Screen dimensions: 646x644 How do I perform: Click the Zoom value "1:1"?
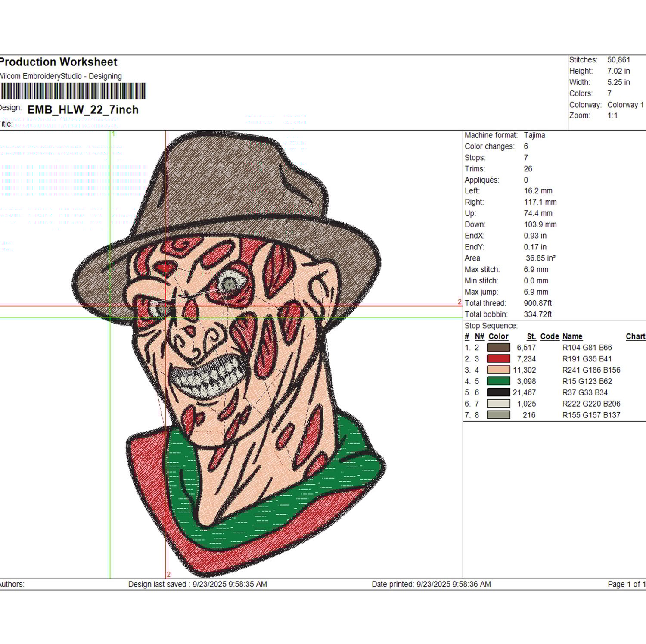pos(612,115)
